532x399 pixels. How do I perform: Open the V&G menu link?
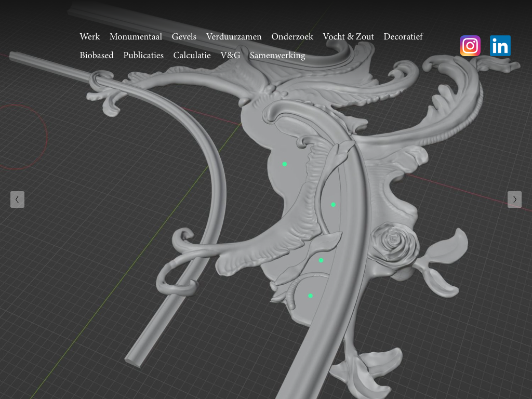click(x=230, y=55)
